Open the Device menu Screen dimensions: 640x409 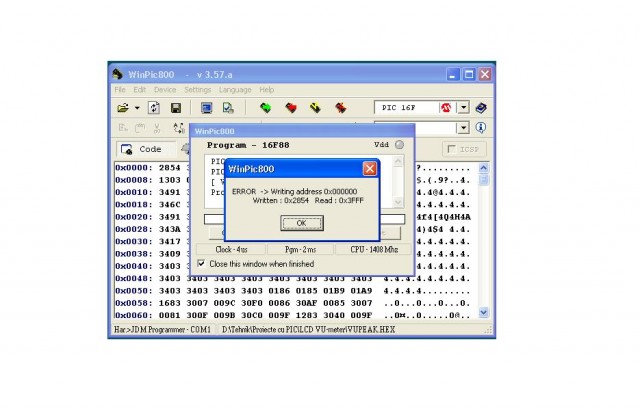165,89
